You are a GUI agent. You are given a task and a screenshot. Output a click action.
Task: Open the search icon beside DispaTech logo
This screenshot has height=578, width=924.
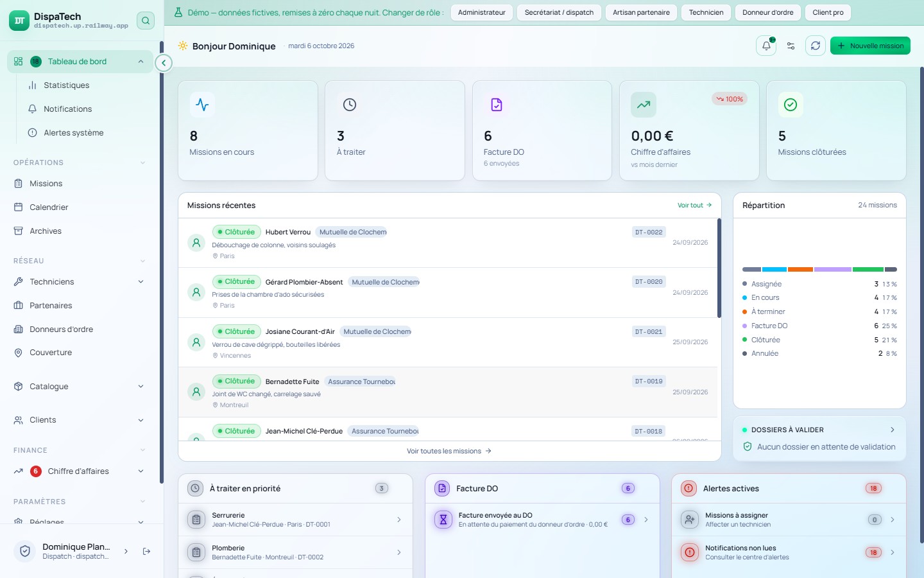tap(146, 21)
